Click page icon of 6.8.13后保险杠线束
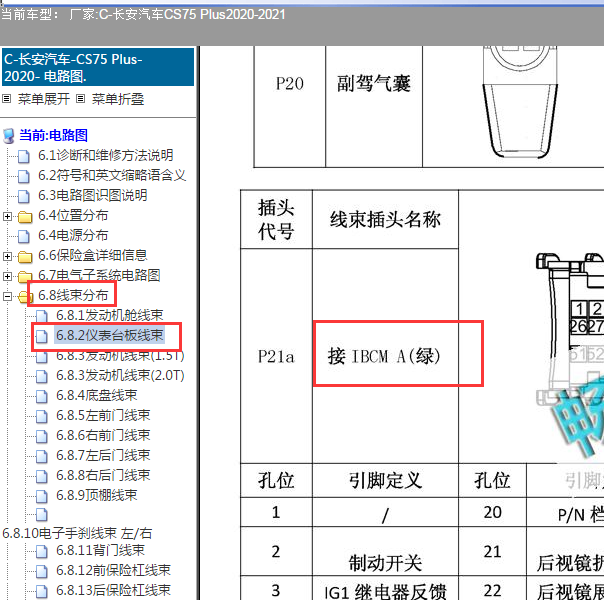604x600 pixels. 42,592
